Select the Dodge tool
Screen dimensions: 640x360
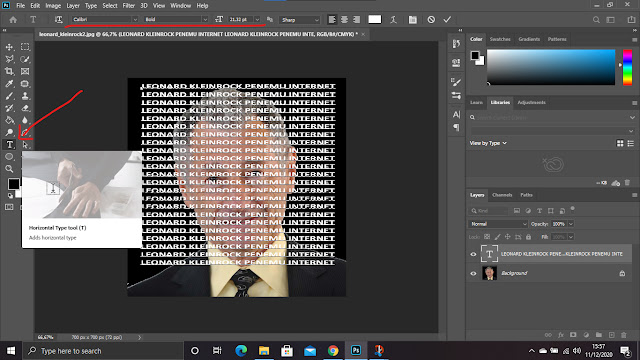(9, 132)
